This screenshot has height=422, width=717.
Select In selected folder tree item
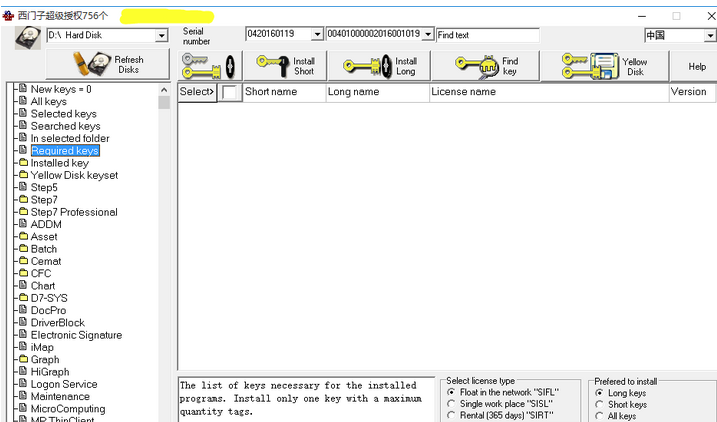pos(70,139)
